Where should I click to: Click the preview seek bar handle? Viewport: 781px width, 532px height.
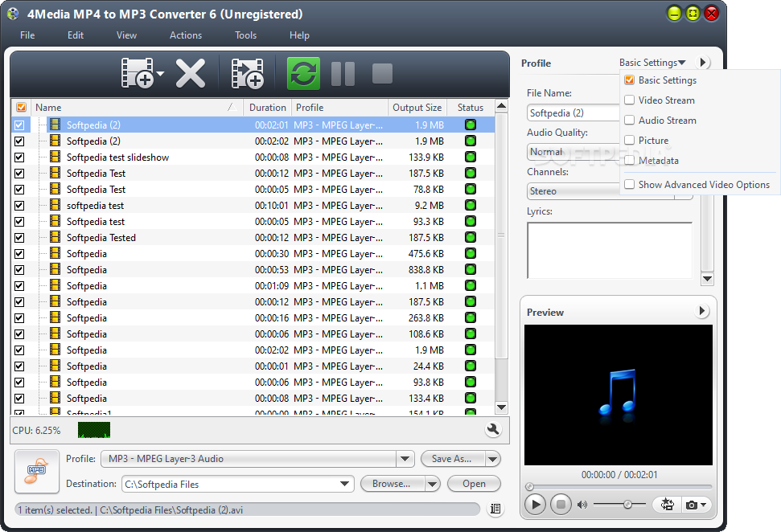[529, 487]
